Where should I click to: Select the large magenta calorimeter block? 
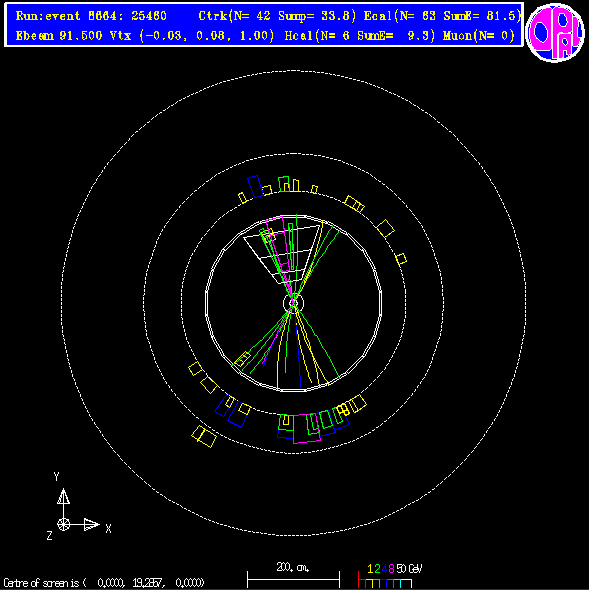click(307, 428)
